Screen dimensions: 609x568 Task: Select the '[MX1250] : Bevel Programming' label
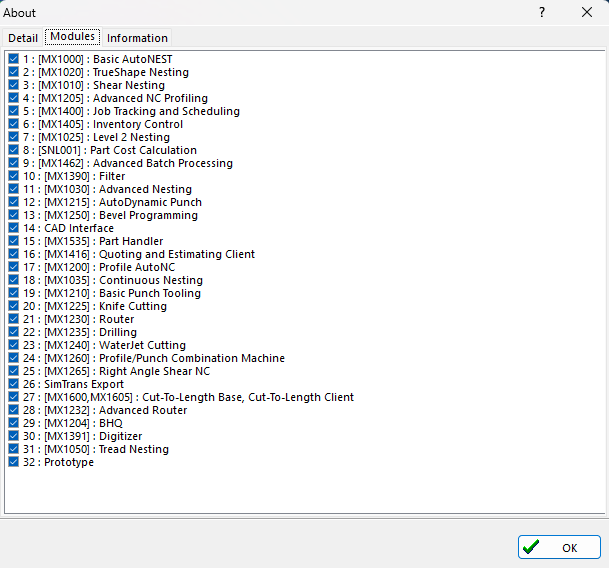(121, 215)
